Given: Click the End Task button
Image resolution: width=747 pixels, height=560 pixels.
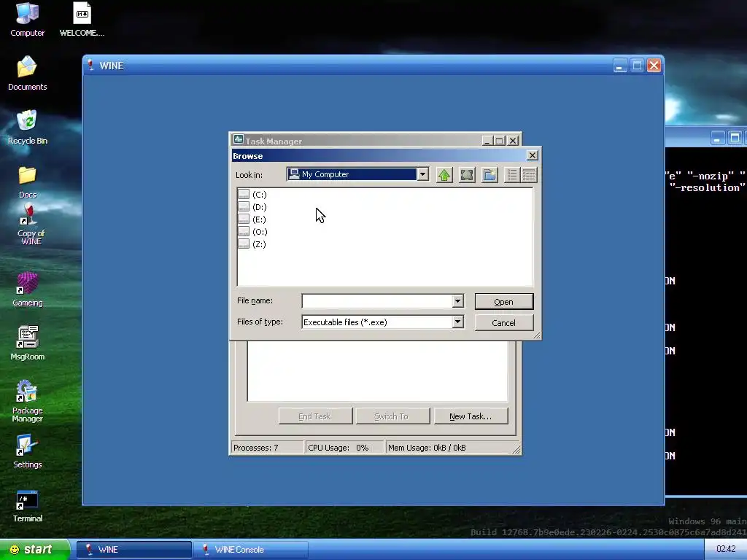Looking at the screenshot, I should [x=315, y=416].
